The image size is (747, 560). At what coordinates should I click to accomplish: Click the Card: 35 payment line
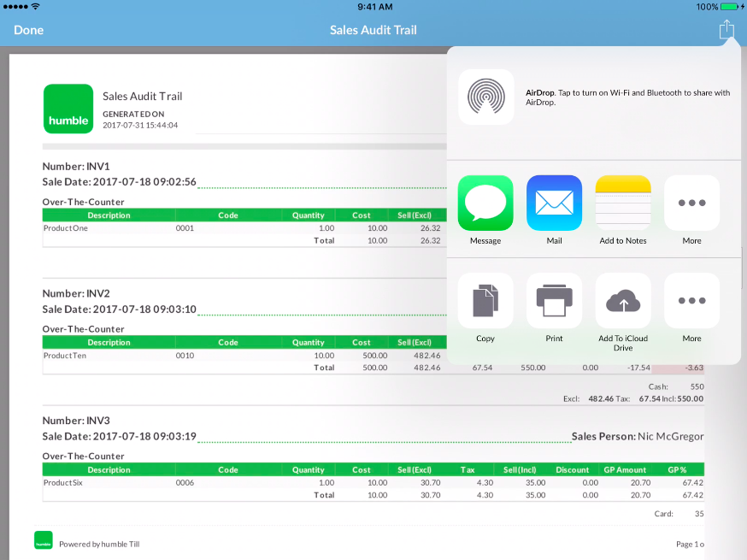[679, 514]
